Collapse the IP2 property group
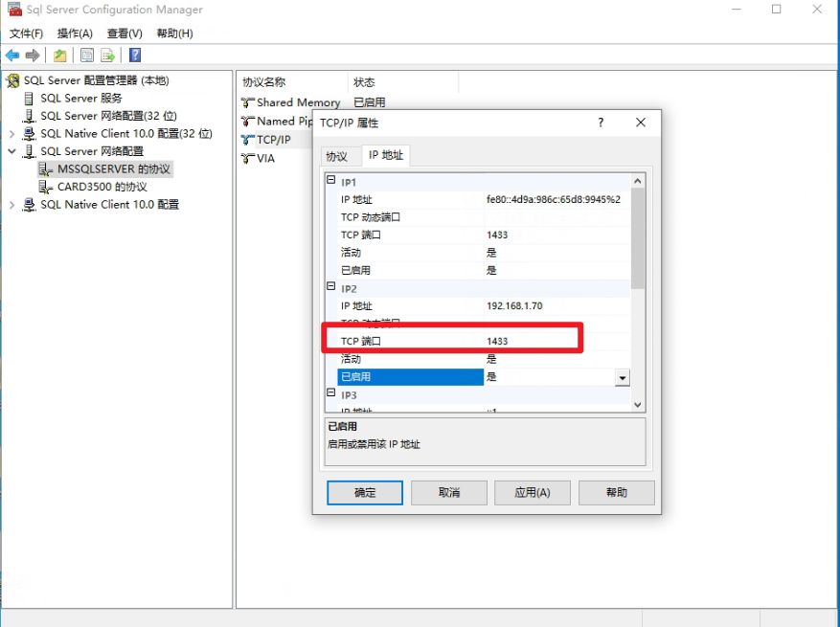 point(331,287)
